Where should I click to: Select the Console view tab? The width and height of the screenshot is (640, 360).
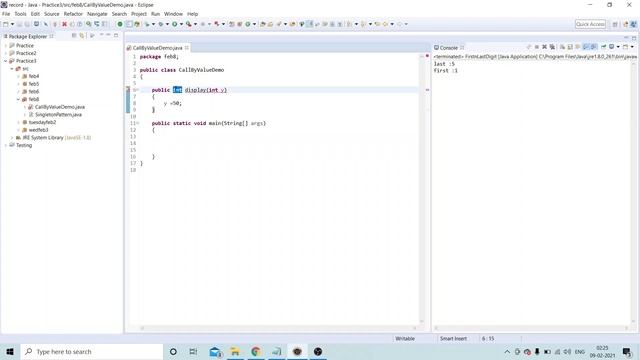point(449,48)
